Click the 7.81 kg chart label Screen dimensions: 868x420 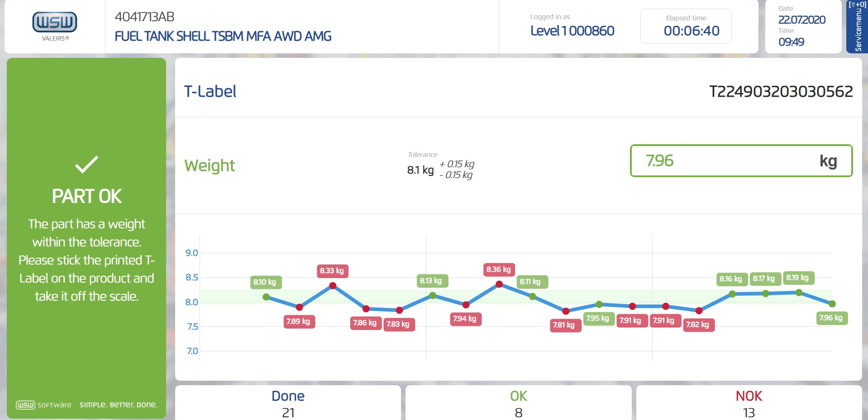coord(564,325)
